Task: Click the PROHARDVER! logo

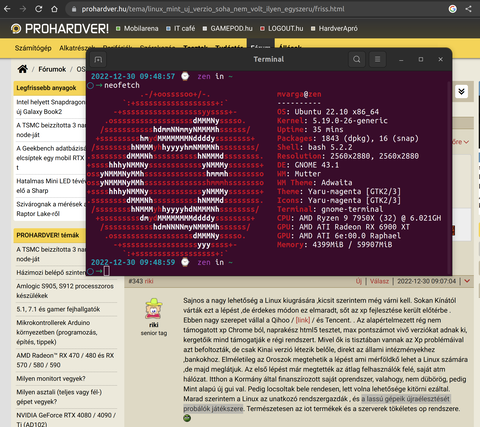Action: click(60, 29)
